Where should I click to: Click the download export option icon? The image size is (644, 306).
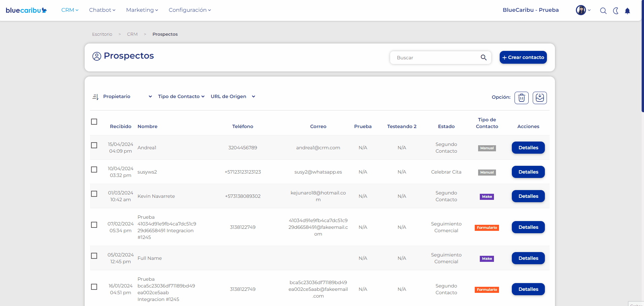click(539, 98)
